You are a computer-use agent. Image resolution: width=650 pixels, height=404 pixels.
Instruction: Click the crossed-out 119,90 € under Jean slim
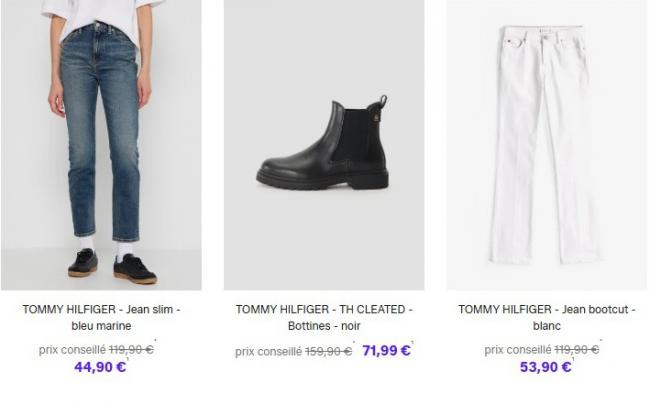(130, 350)
